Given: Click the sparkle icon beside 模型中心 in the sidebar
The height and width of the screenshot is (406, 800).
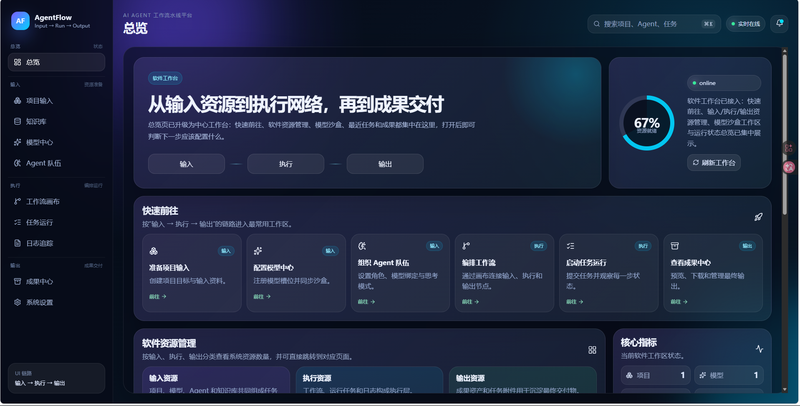Looking at the screenshot, I should point(17,142).
